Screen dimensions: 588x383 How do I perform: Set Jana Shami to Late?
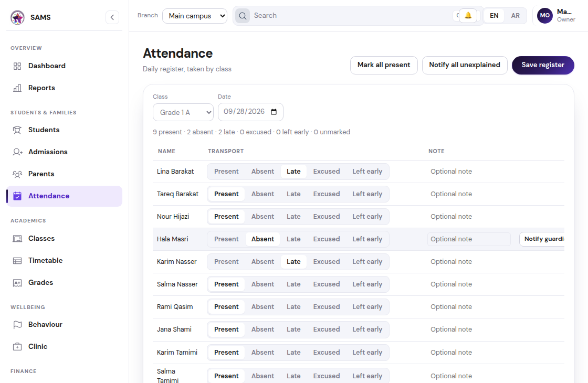click(x=293, y=329)
